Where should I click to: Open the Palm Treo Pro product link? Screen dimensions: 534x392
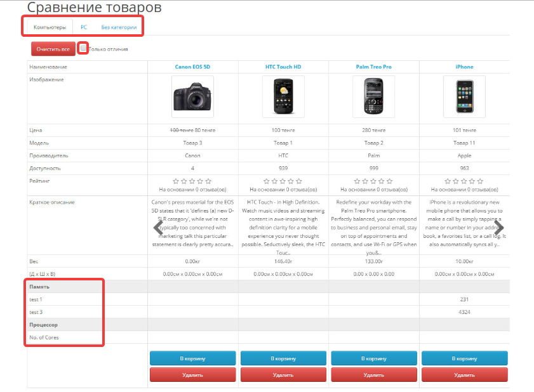[x=373, y=67]
